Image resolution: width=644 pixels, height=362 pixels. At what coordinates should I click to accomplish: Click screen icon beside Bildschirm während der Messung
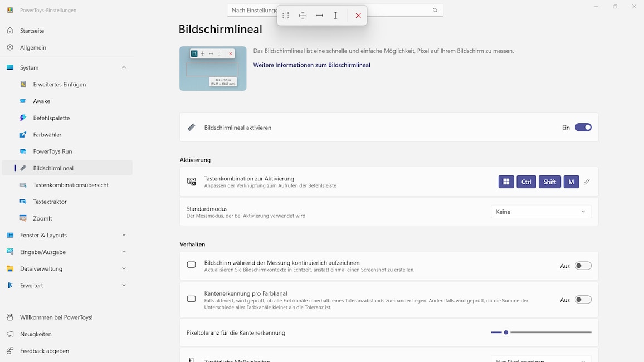[x=192, y=265]
